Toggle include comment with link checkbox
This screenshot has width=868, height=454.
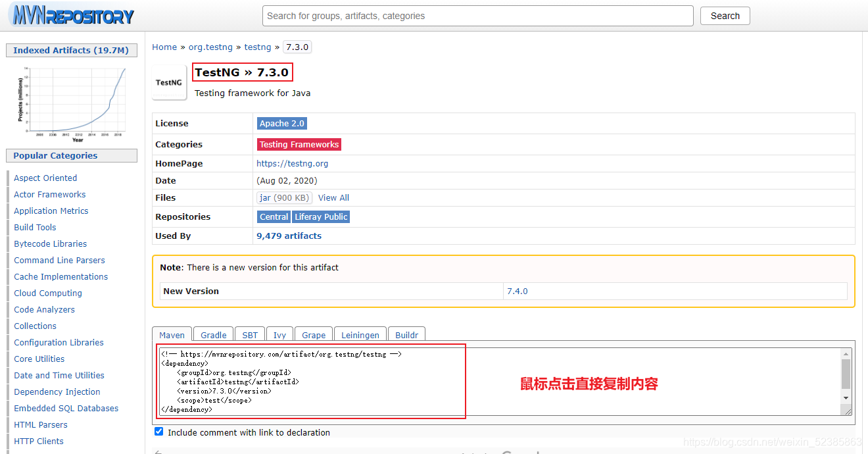click(x=158, y=432)
